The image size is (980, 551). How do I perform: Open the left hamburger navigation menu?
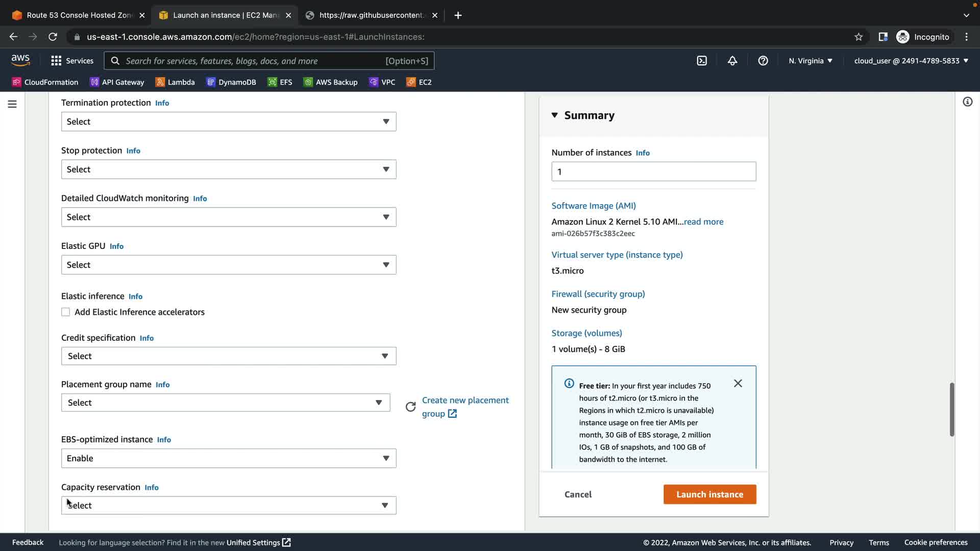click(x=12, y=104)
